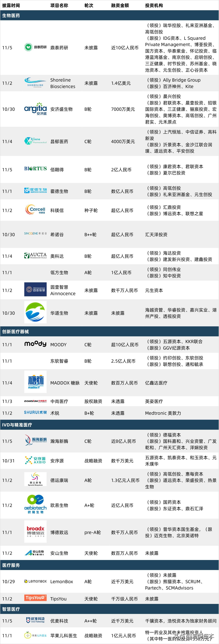The image size is (219, 644).
Task: Click project name 鼎泰药研 text
Action: (x=59, y=47)
